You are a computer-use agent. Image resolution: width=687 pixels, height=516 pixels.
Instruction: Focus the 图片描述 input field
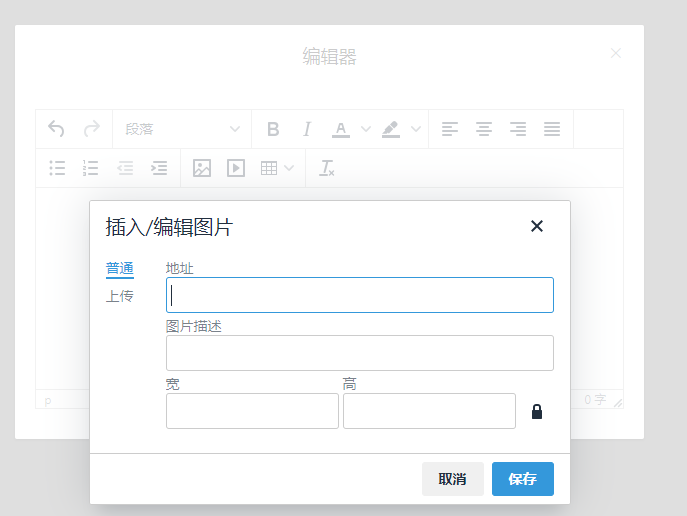[359, 353]
